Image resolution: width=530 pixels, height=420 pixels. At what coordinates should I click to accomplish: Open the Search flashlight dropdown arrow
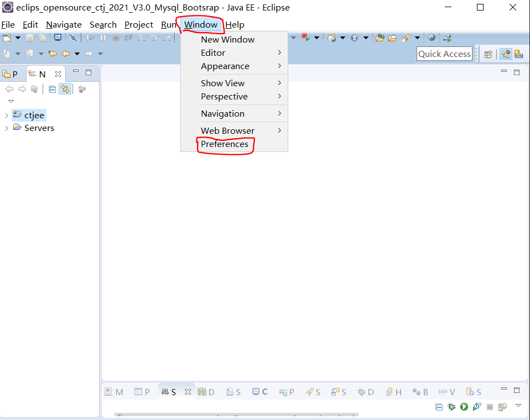[x=418, y=38]
